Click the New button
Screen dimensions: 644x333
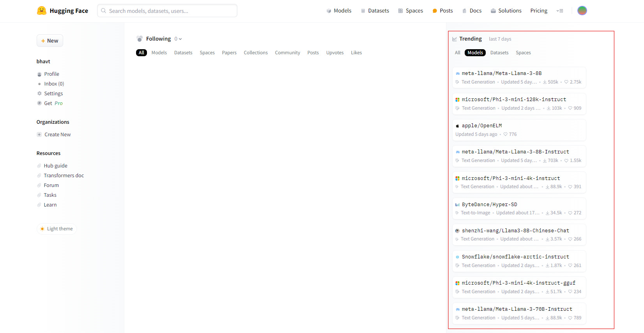pos(50,41)
